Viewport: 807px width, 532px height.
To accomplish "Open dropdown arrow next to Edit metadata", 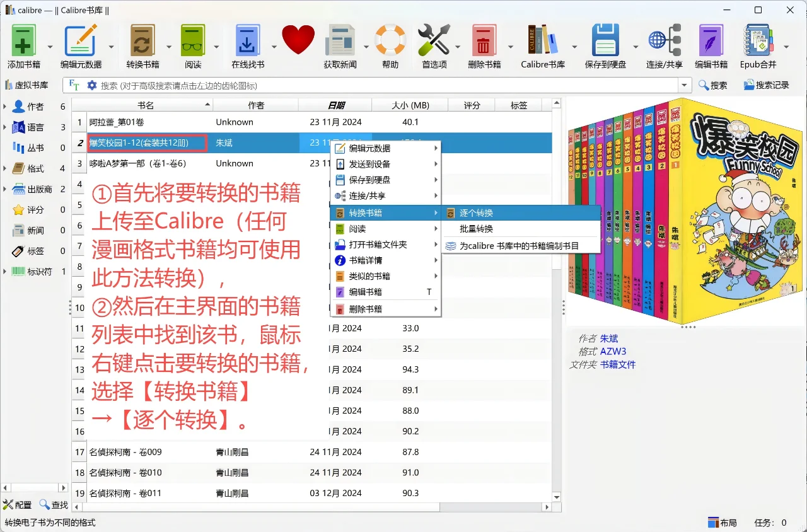I will click(x=111, y=47).
